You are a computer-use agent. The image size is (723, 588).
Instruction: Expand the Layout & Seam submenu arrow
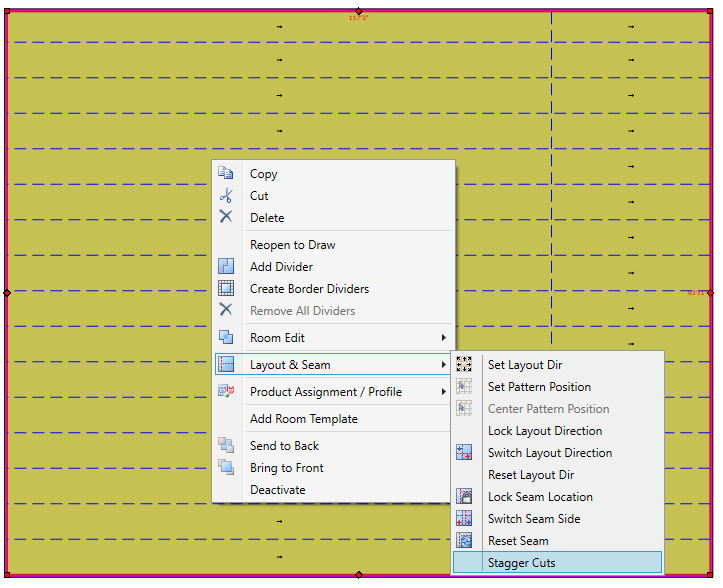tap(444, 365)
